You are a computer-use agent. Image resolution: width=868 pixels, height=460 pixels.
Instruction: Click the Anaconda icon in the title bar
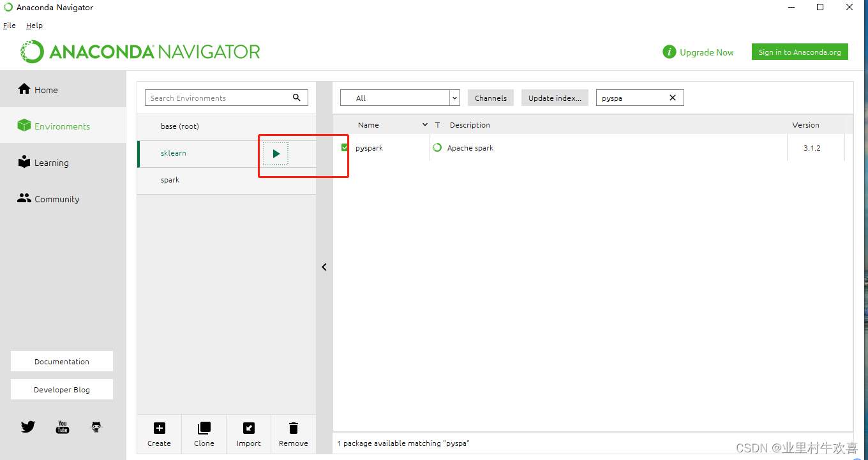coord(8,7)
